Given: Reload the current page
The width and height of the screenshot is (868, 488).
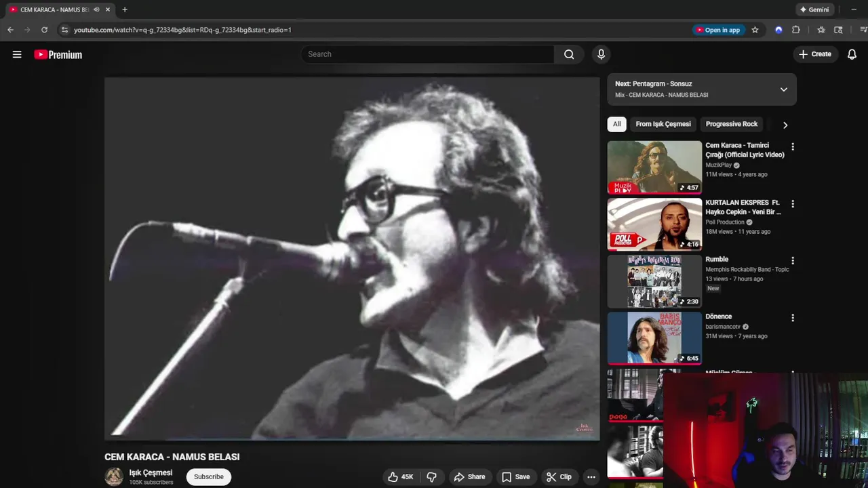Looking at the screenshot, I should pos(44,30).
